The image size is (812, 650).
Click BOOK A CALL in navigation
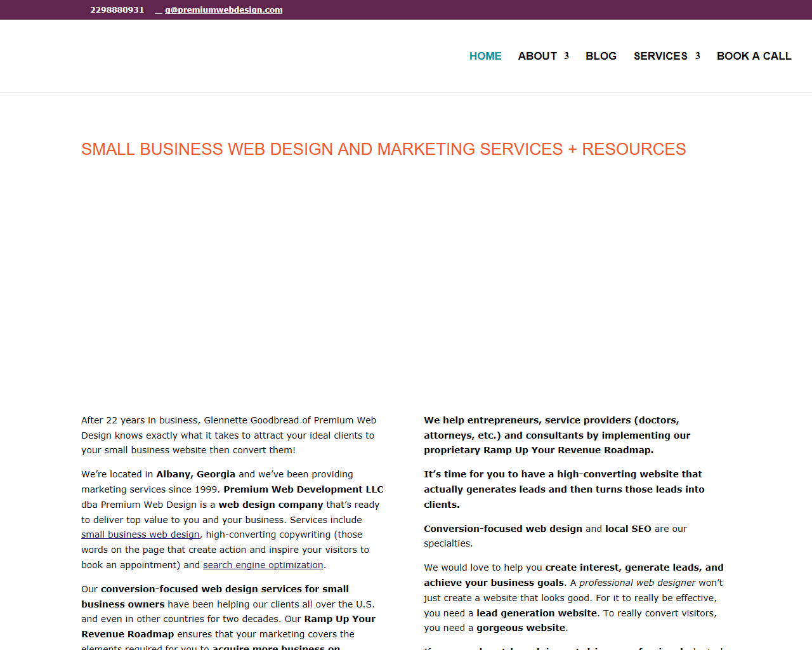pos(754,56)
